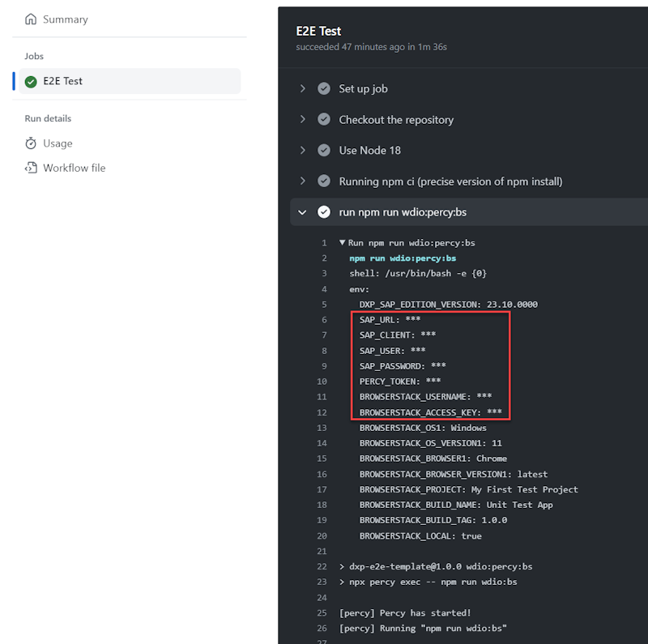The width and height of the screenshot is (648, 644).
Task: Open the Workflow file link
Action: pyautogui.click(x=75, y=168)
